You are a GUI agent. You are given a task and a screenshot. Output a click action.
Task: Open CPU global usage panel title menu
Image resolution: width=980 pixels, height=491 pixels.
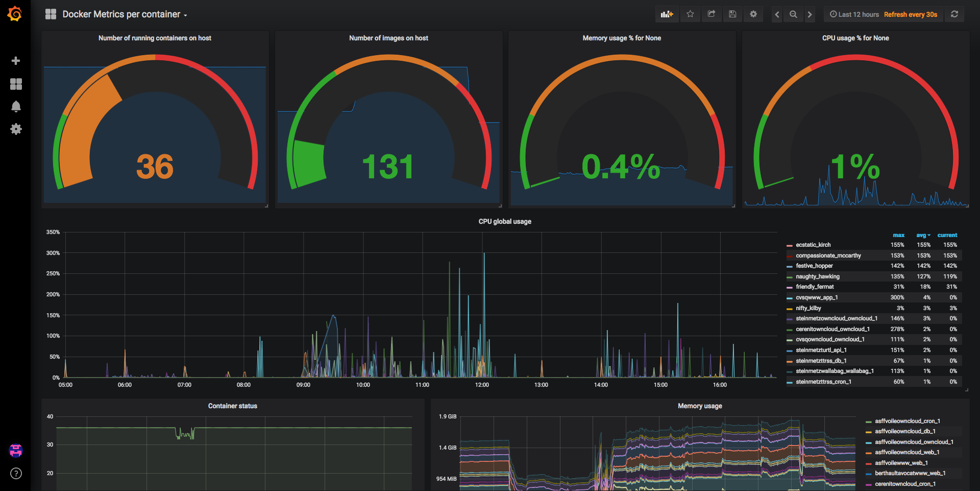(505, 221)
